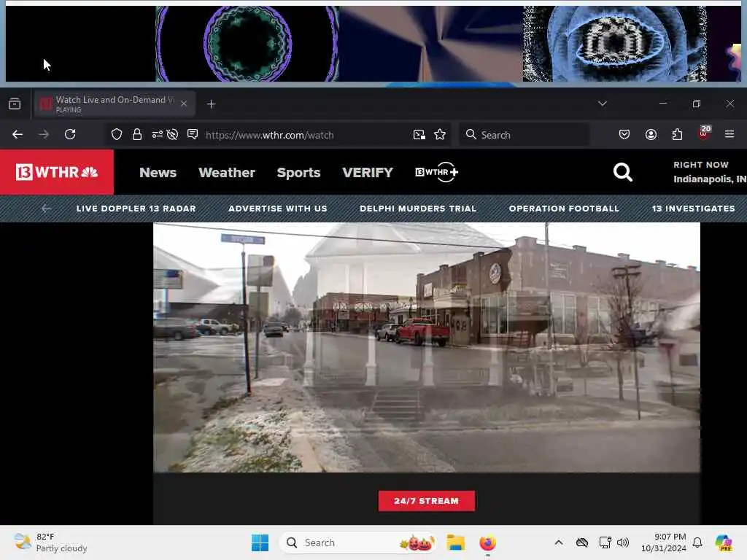Open the clock and date flyout
The image size is (747, 560).
tap(664, 542)
